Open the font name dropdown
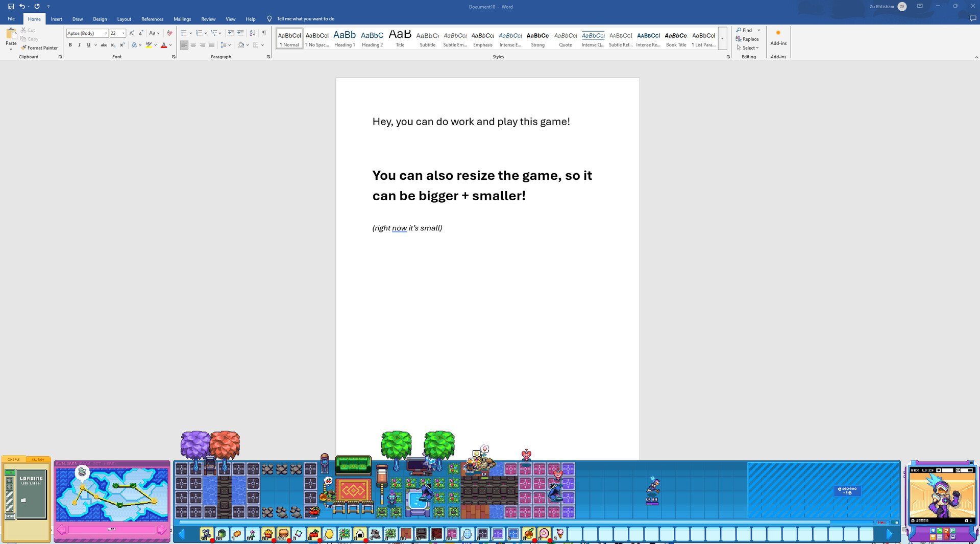Screen dimensions: 980x544 tap(105, 33)
